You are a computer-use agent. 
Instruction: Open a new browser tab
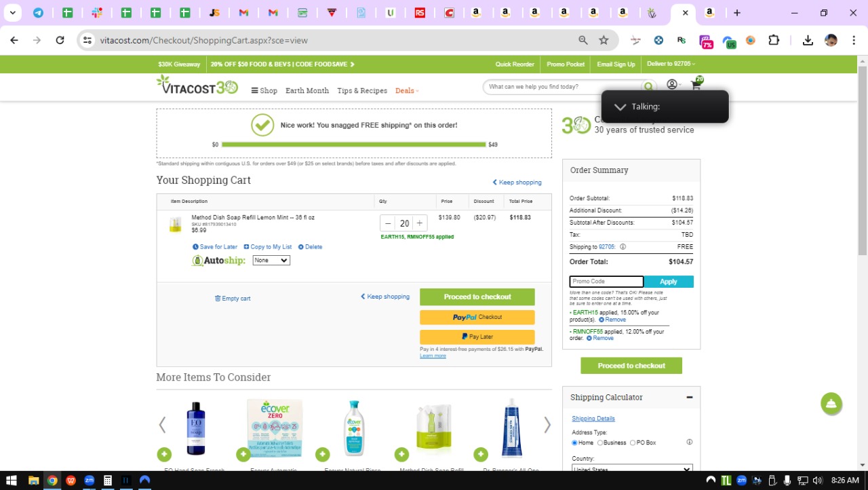pos(737,12)
